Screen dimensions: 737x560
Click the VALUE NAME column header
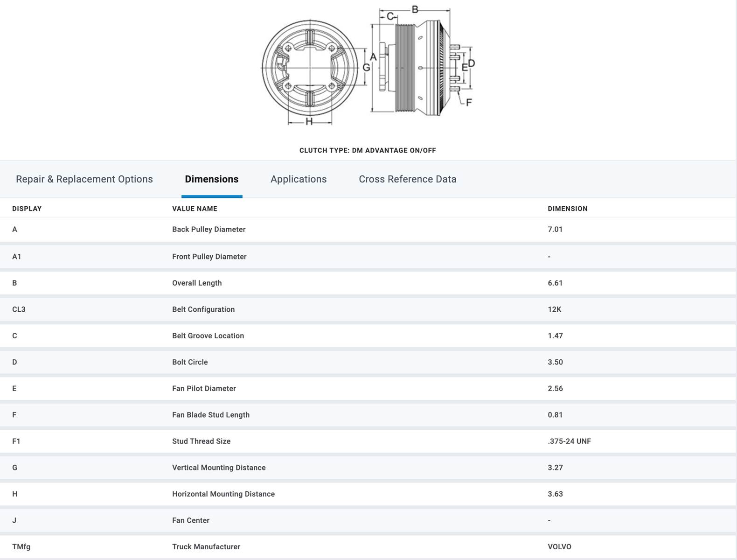[195, 209]
